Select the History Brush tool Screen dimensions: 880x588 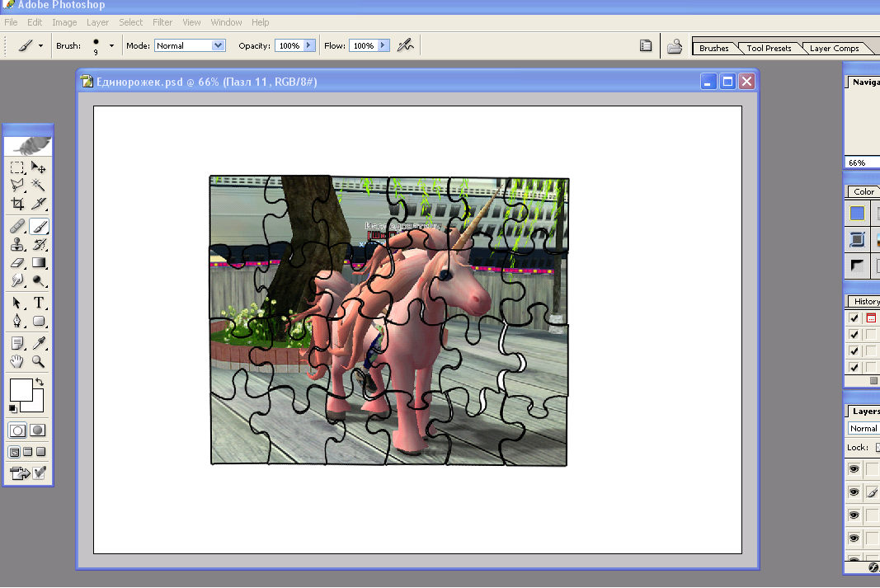point(39,244)
